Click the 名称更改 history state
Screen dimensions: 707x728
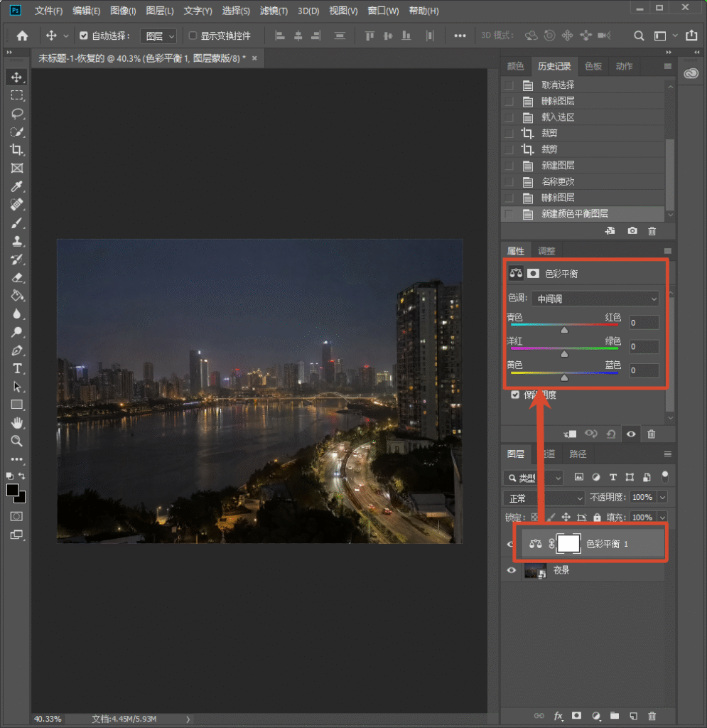coord(583,181)
